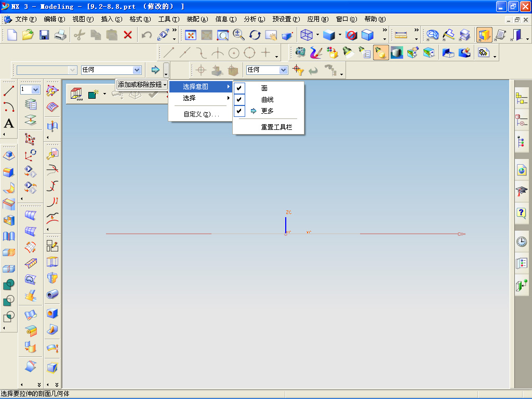Click the Zoom window magnifier icon
Screen dimensions: 532x399
[x=223, y=35]
